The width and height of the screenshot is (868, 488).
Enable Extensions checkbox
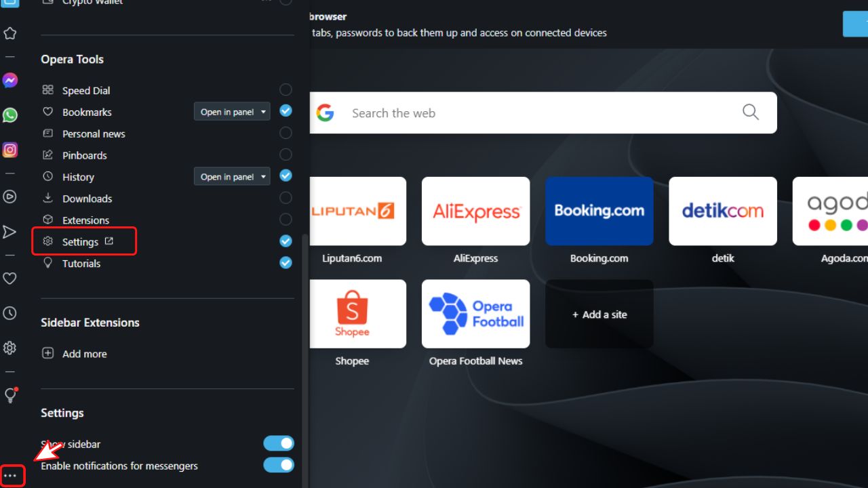285,220
